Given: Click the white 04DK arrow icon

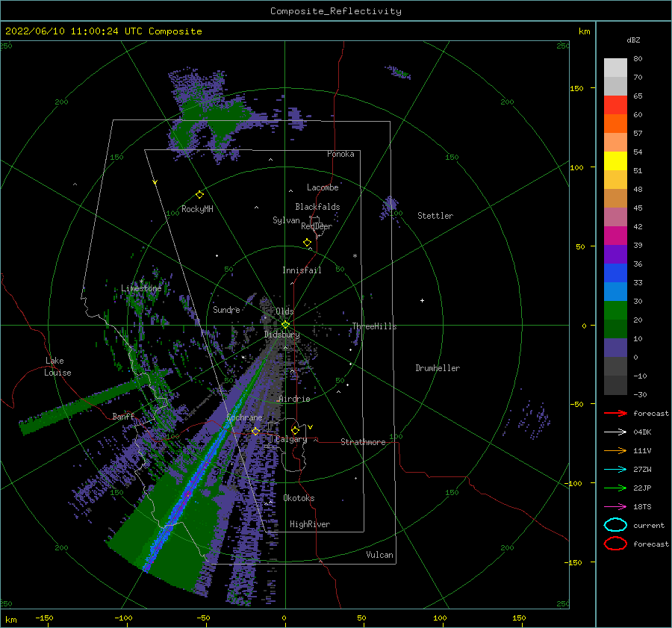Looking at the screenshot, I should point(615,432).
